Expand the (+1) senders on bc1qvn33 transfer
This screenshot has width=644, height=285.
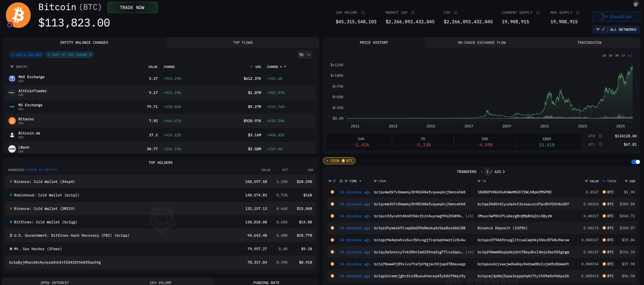[469, 216]
